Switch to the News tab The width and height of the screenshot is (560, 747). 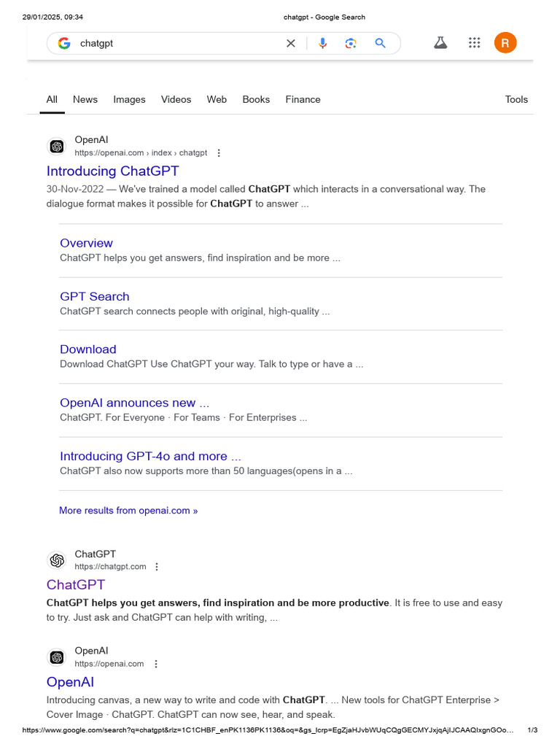click(x=85, y=99)
